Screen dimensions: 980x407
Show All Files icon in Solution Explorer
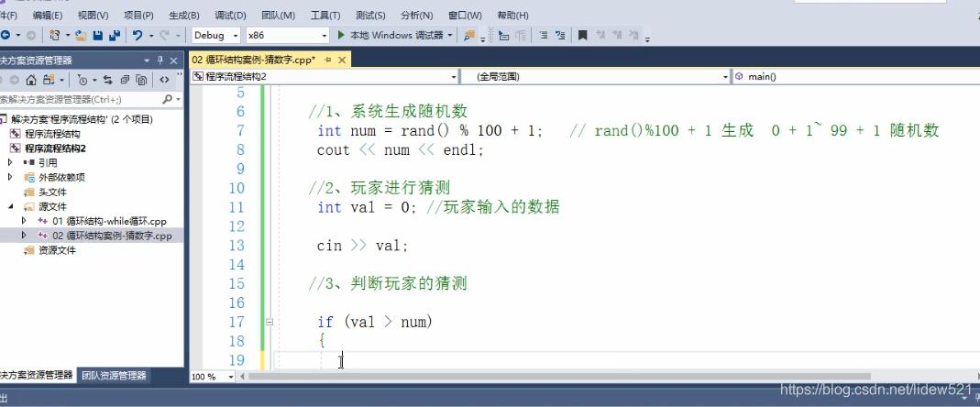142,80
